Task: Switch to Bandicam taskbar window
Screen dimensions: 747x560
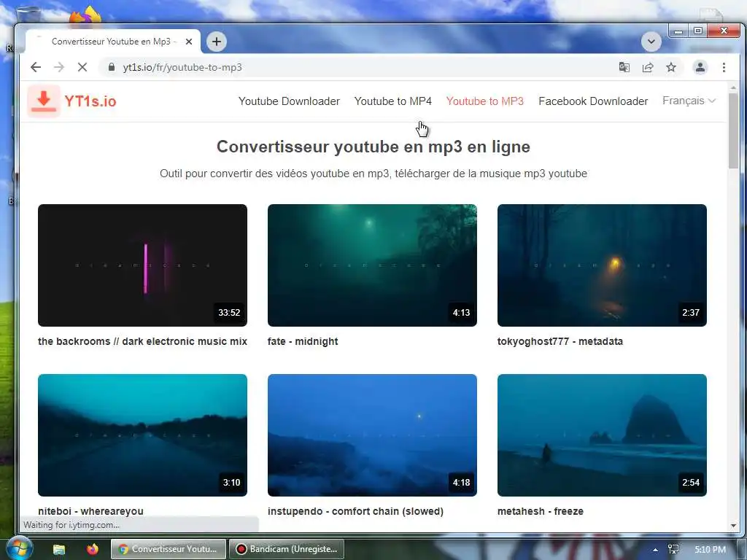Action: click(x=286, y=549)
